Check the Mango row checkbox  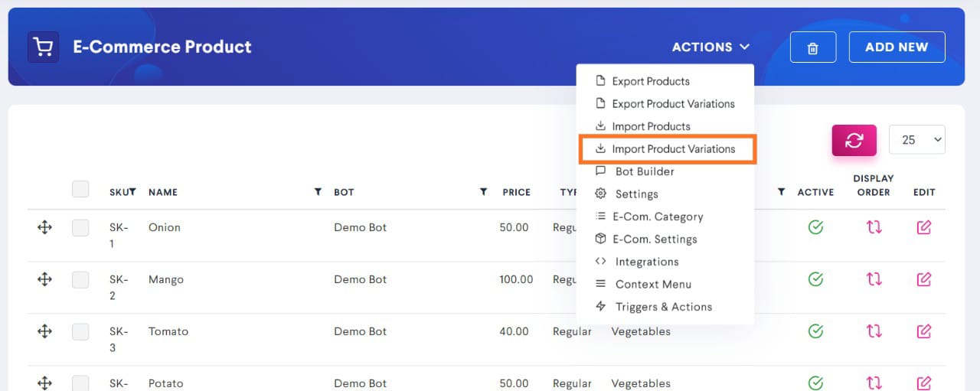coord(80,279)
